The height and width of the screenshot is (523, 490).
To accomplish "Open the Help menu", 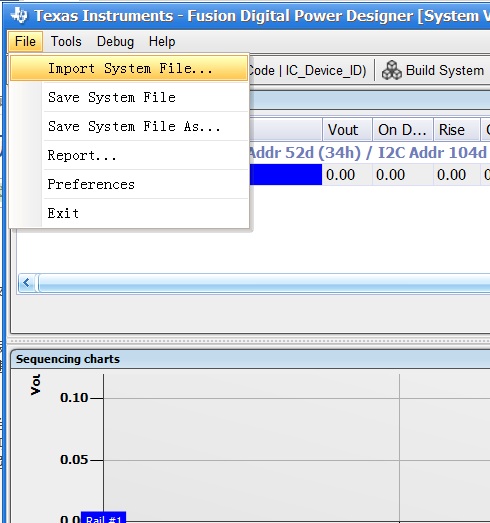I will click(162, 42).
